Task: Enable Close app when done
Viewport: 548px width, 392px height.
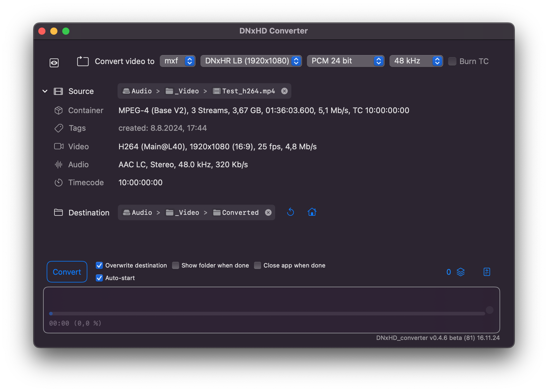Action: click(x=258, y=265)
